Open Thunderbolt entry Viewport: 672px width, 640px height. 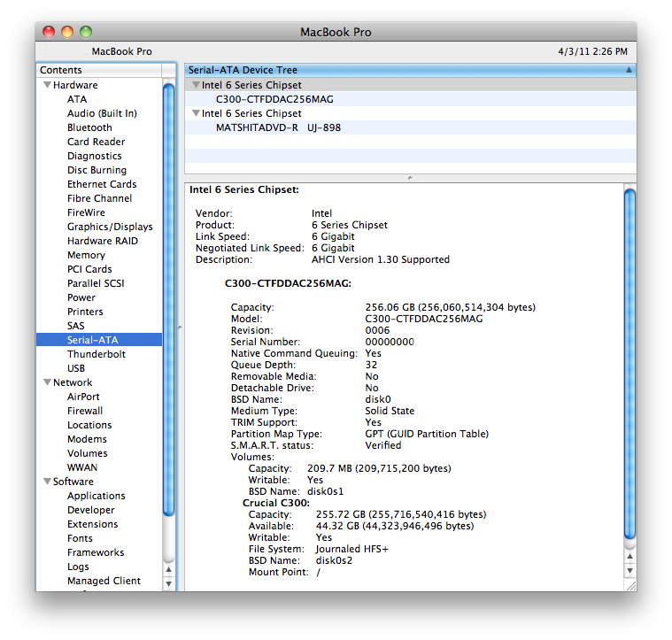97,354
